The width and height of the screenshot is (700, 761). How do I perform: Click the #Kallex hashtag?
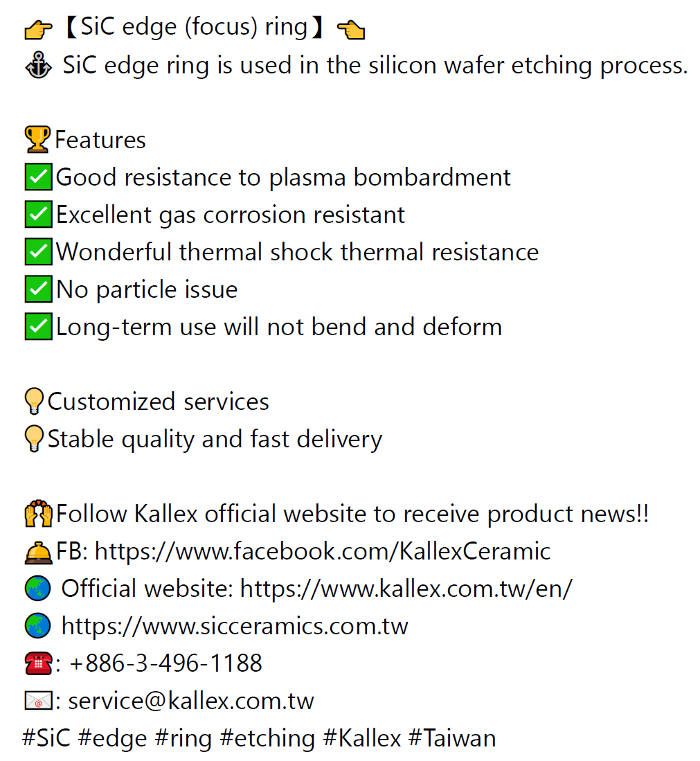[x=362, y=738]
